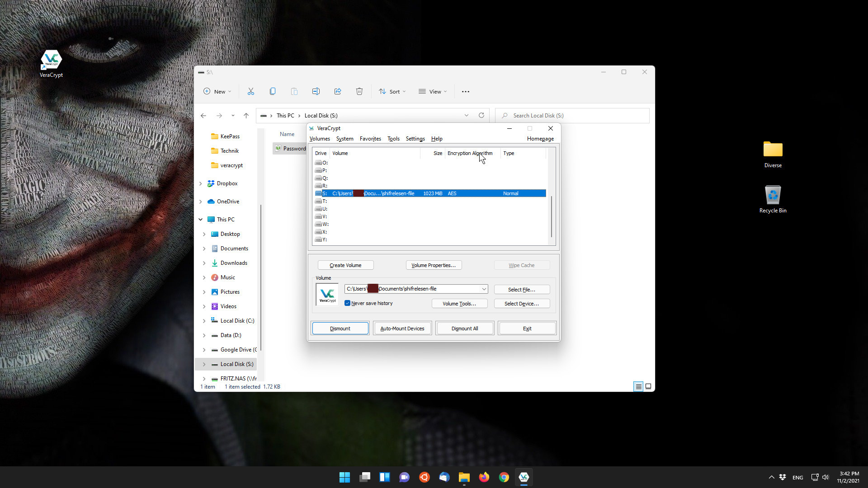This screenshot has width=868, height=488.
Task: Select Downloads in Explorer navigation pane
Action: pyautogui.click(x=234, y=263)
